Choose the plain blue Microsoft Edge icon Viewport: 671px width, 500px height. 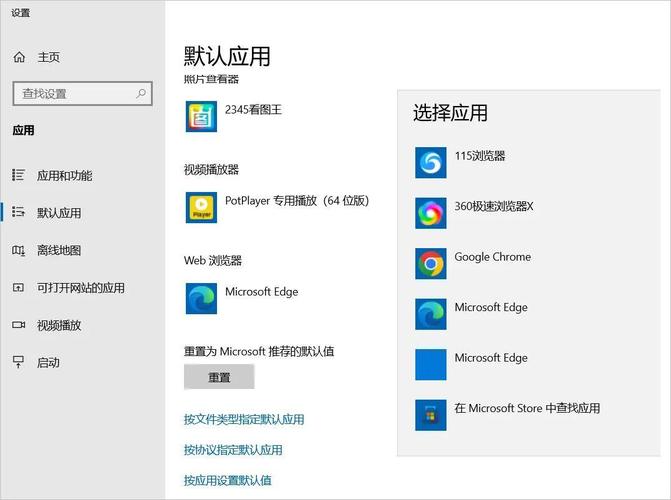click(x=431, y=365)
